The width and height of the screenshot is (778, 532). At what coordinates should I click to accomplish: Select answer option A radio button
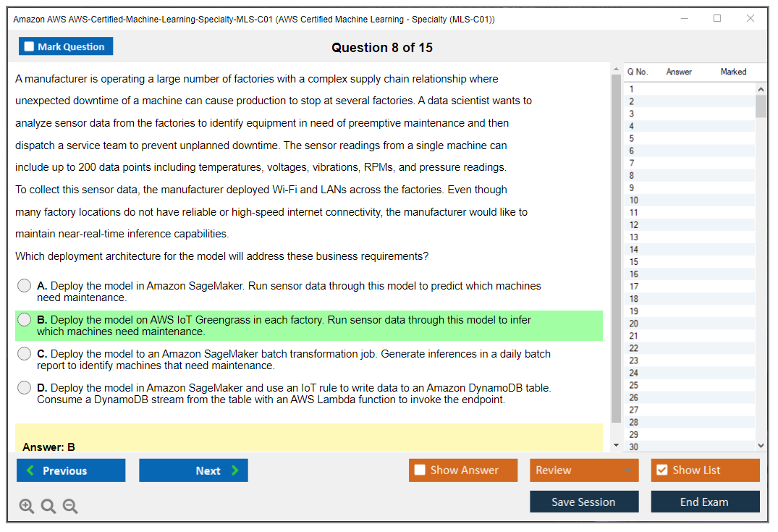click(x=25, y=286)
